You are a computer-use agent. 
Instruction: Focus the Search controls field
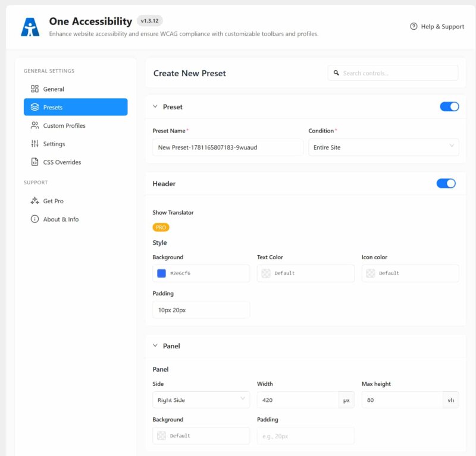pos(393,73)
